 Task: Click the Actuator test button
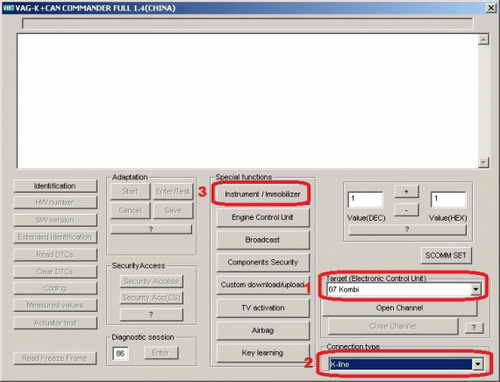click(55, 323)
